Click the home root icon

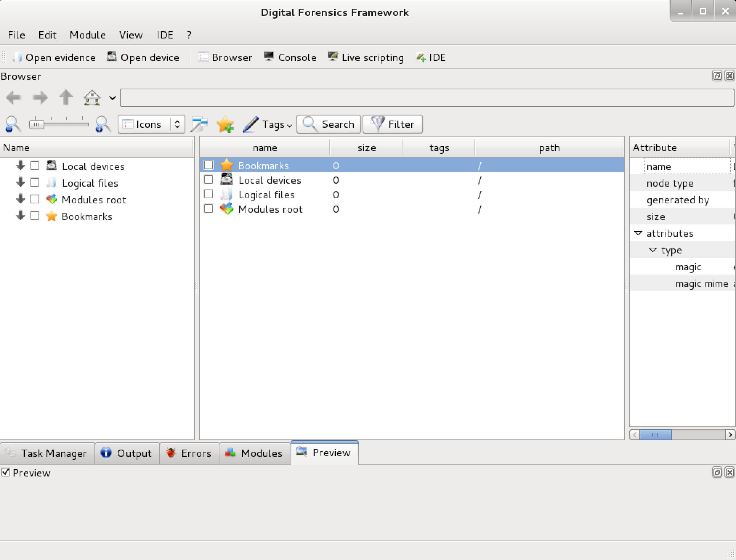tap(92, 97)
